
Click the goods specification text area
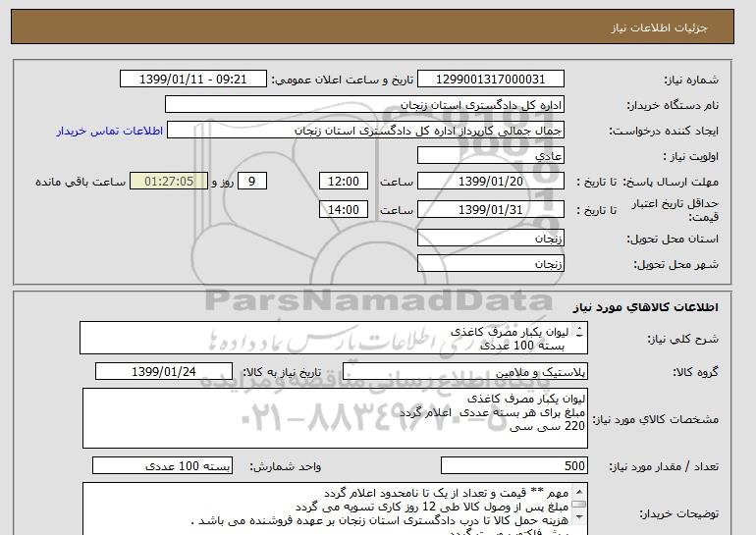[335, 418]
